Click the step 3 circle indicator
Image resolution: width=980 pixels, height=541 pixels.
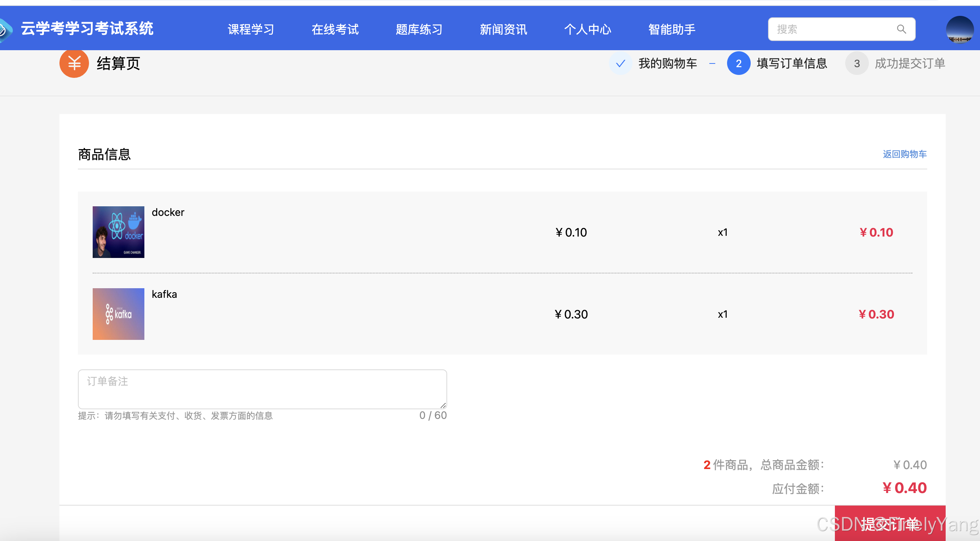pos(856,63)
